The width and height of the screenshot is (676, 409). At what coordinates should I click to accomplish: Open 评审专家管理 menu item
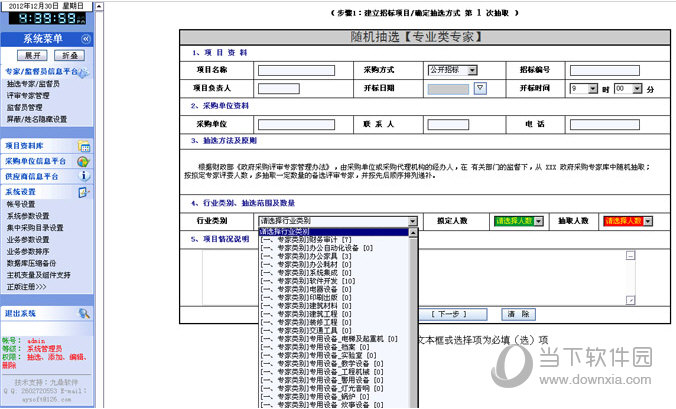tap(28, 96)
